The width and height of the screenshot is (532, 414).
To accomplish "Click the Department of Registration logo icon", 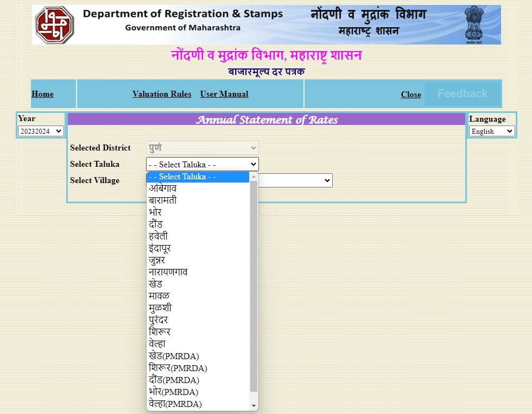I will click(x=54, y=25).
